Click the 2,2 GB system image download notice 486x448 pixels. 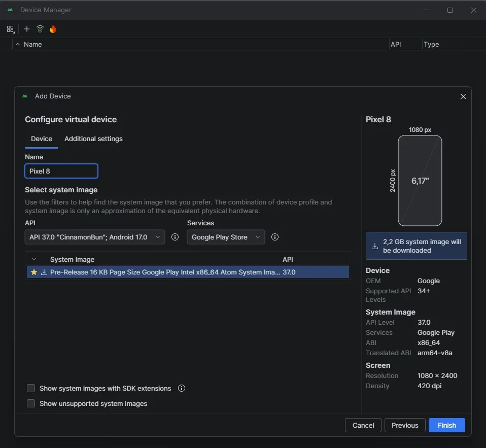click(416, 246)
